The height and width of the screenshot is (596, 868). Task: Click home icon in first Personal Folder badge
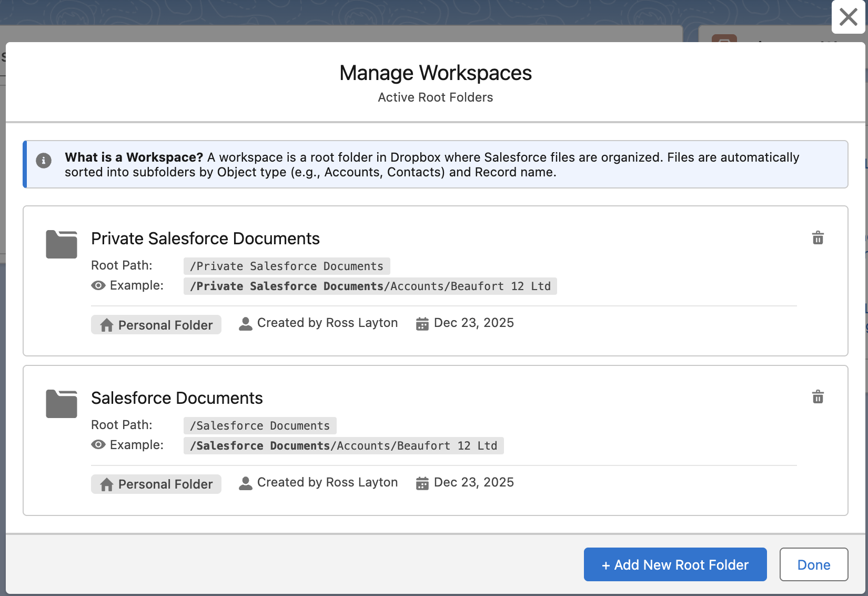[x=107, y=325]
